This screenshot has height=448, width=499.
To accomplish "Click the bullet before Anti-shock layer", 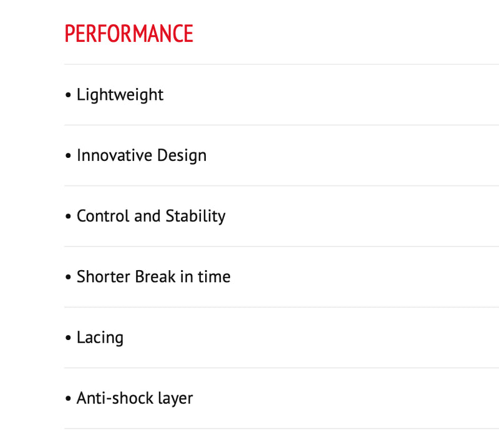I will tap(68, 399).
